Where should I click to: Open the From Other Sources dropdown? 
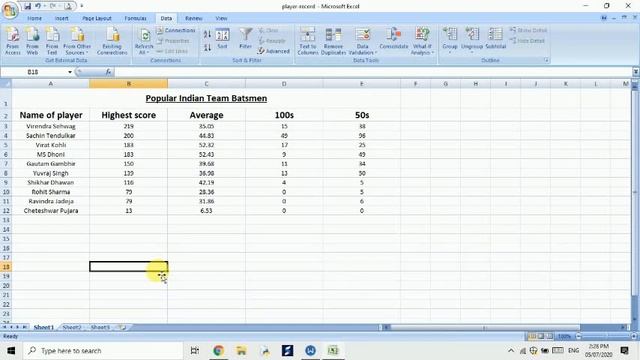point(77,41)
